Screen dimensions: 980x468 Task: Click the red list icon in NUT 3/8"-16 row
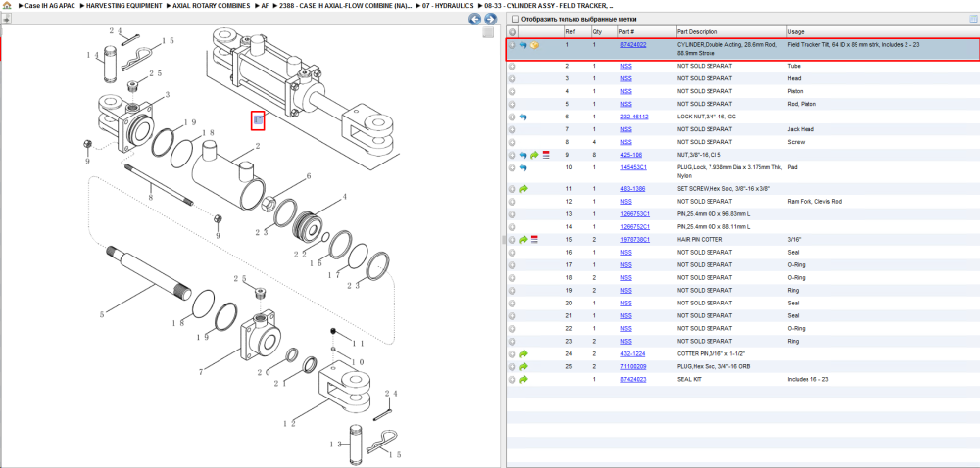[x=545, y=155]
